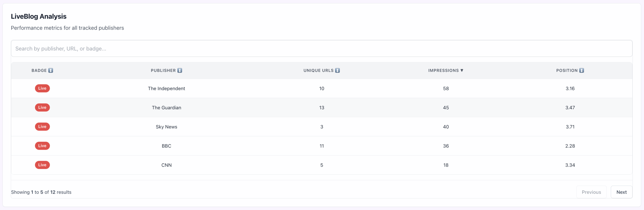The height and width of the screenshot is (210, 644).
Task: Select The Guardian publisher cell
Action: coord(167,108)
